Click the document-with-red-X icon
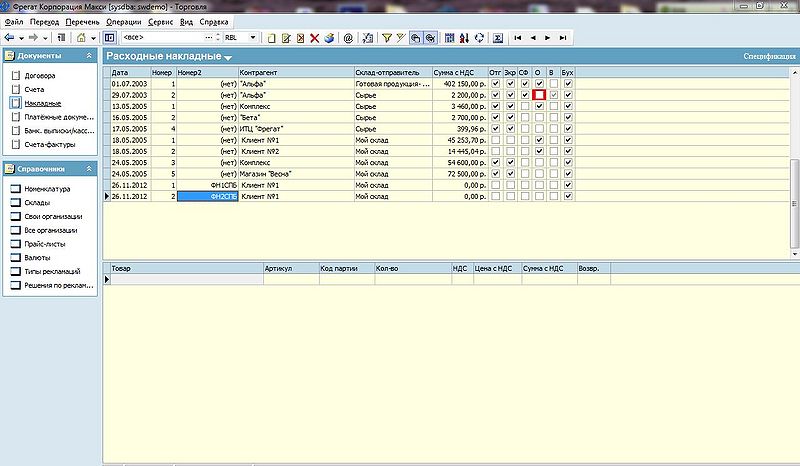Screen dimensions: 800x466 point(301,38)
